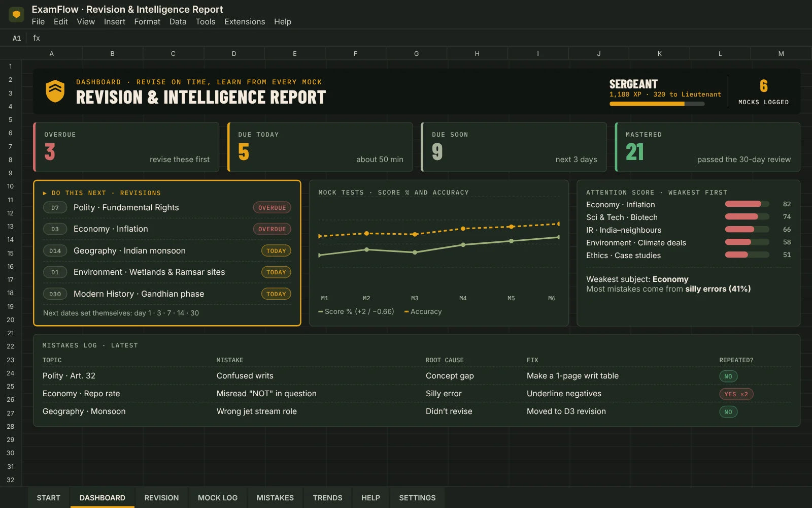Click the Accuracy legend entry
Screen dimensions: 812x508
tap(423, 311)
